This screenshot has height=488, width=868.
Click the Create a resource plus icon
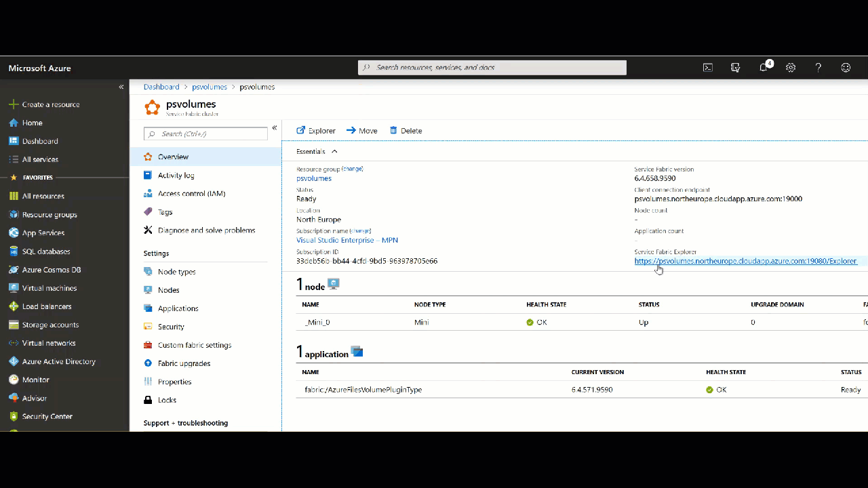[x=14, y=104]
